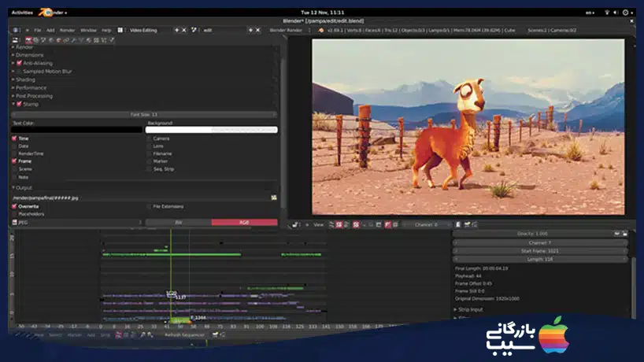Screen dimensions: 644x362
Task: Open the Properties editor type selector icon
Action: [x=15, y=40]
